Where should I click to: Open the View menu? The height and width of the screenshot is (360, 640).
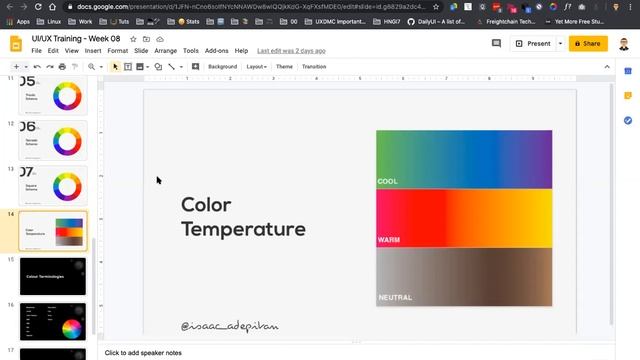[x=71, y=51]
